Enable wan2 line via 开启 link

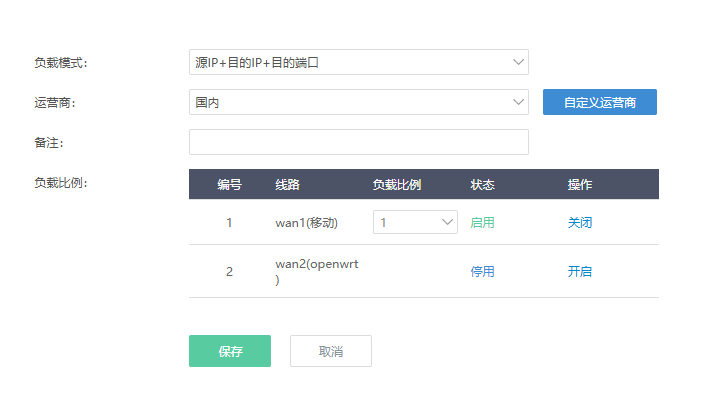580,271
